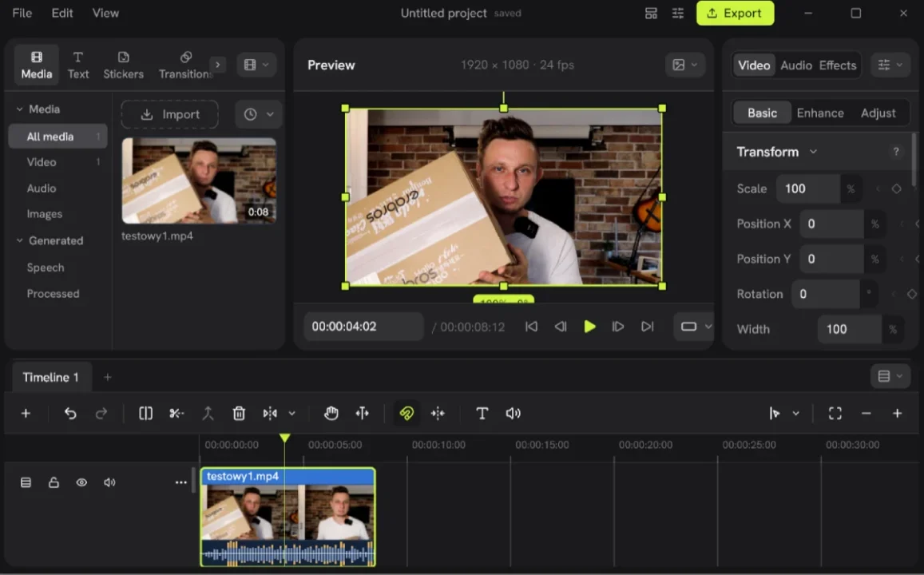Open the Media panel tab
Screen dimensions: 924x575
[x=37, y=65]
